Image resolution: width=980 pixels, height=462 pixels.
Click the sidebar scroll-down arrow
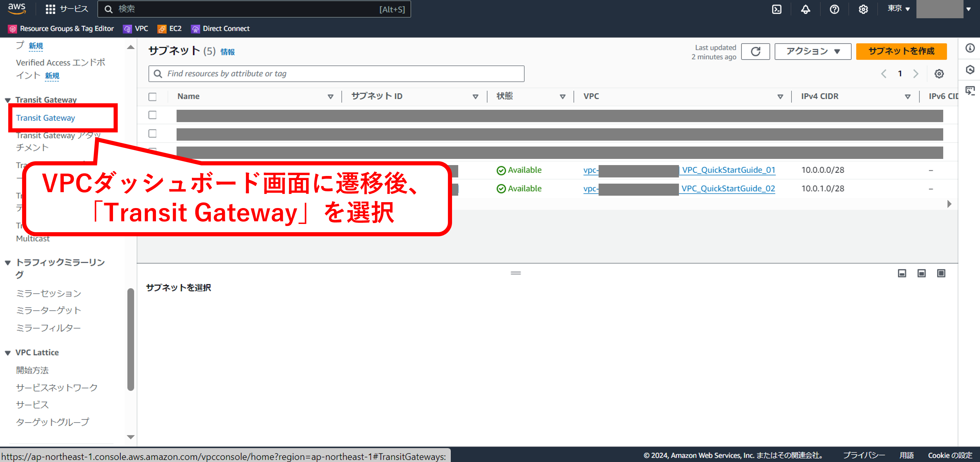[x=130, y=437]
